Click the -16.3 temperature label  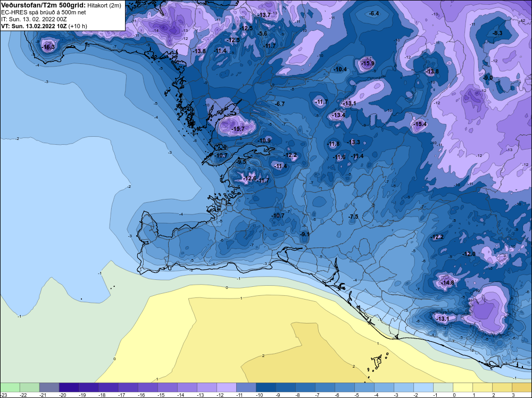click(x=48, y=47)
